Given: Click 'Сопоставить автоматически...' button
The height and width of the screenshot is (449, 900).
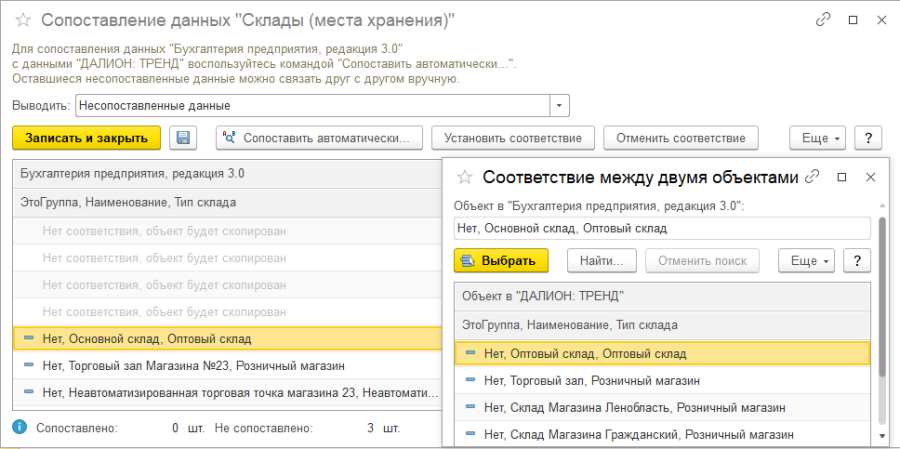Looking at the screenshot, I should (320, 138).
